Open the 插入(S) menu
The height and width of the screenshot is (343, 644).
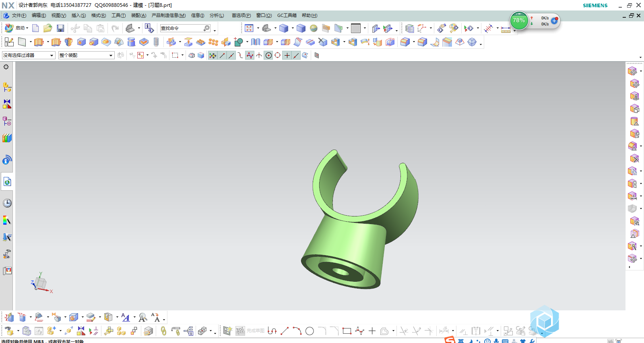pos(78,15)
